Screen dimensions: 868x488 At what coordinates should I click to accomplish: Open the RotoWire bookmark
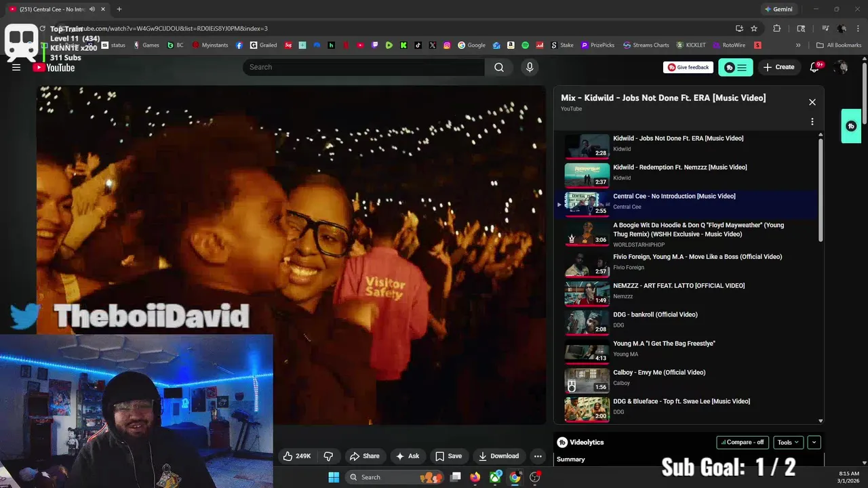729,45
